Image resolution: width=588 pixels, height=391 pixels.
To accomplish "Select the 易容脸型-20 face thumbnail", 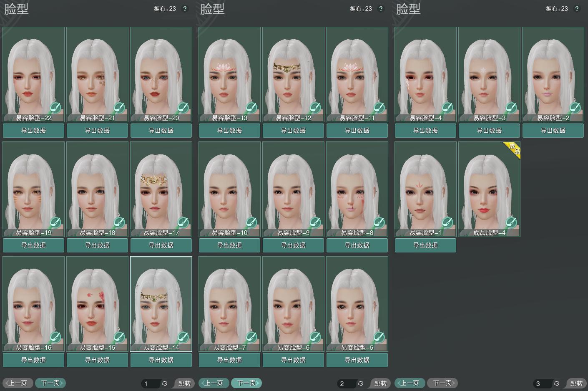I will click(161, 74).
